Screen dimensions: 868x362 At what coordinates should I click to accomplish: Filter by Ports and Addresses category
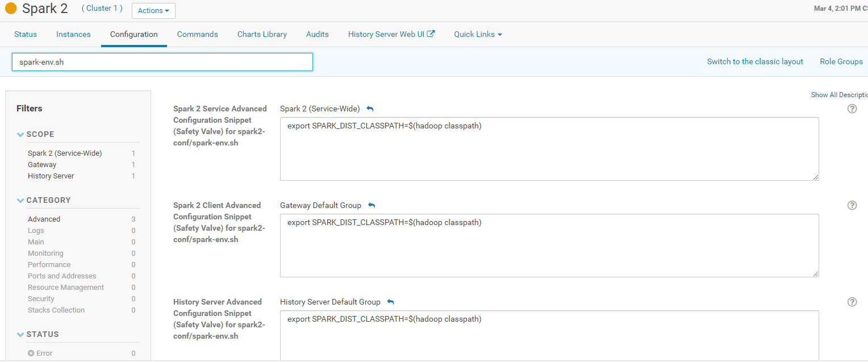(x=62, y=276)
